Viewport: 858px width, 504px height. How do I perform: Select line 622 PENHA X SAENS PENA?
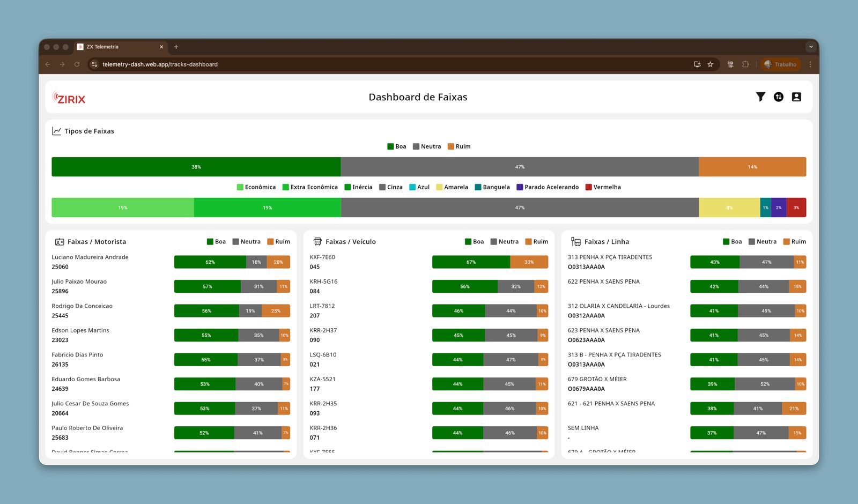603,281
